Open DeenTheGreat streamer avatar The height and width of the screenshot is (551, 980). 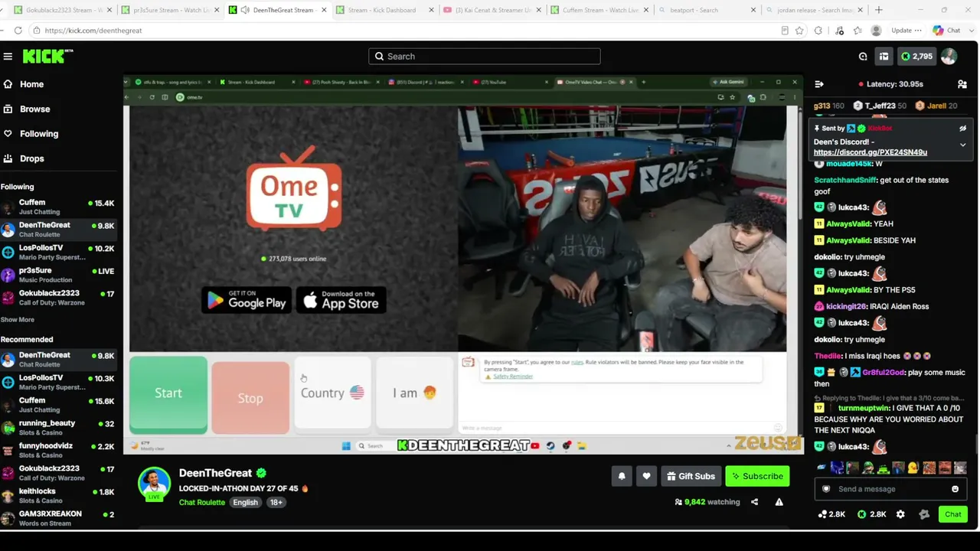pyautogui.click(x=154, y=484)
